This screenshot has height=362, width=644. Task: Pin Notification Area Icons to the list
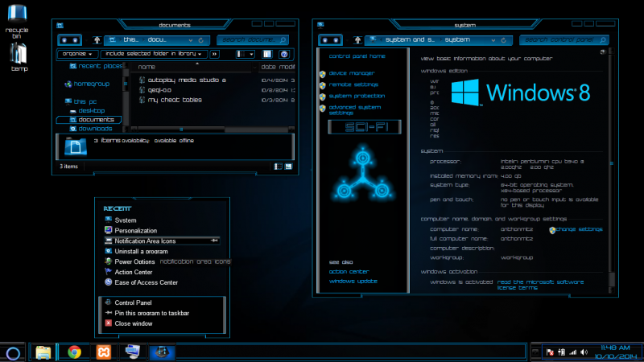pyautogui.click(x=214, y=241)
